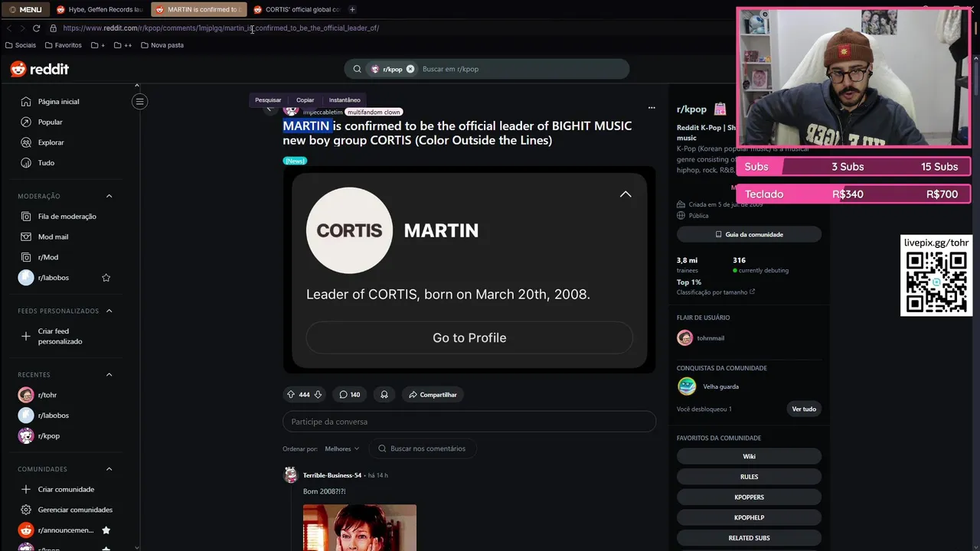Open Terrible-Business-54 user profile

(332, 475)
